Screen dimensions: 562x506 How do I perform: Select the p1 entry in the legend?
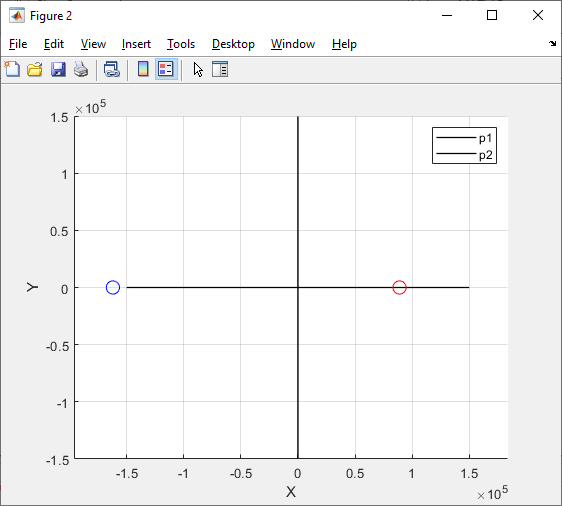coord(464,138)
